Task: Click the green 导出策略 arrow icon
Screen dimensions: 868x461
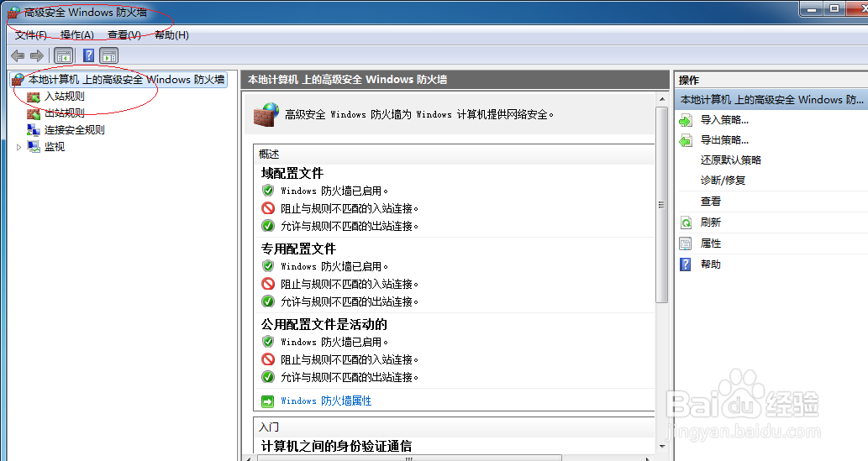Action: [x=686, y=140]
